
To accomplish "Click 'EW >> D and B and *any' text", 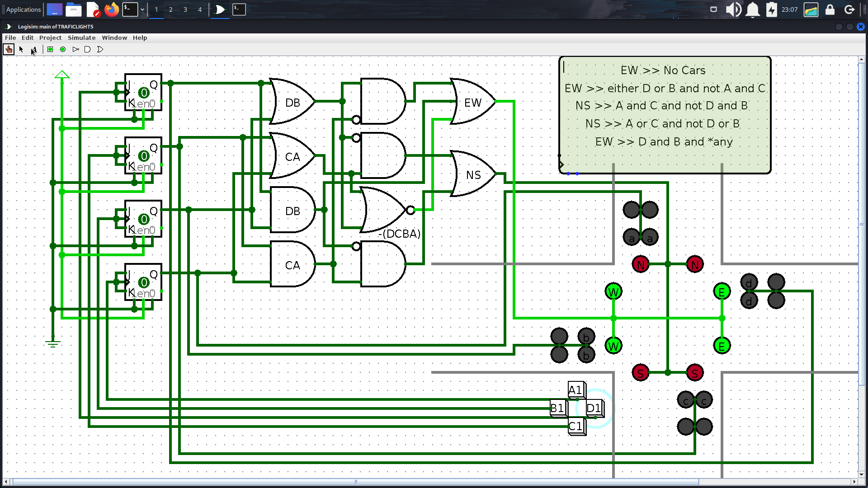I will point(664,142).
